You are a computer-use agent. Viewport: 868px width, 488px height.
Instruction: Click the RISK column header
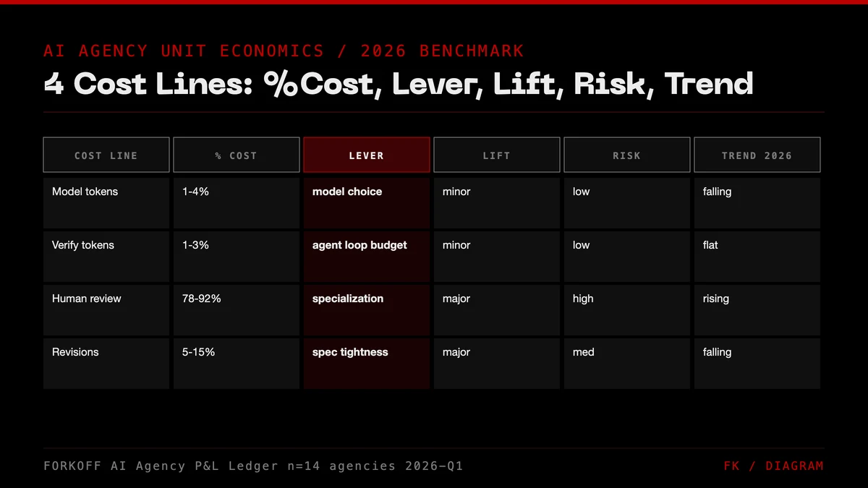627,155
